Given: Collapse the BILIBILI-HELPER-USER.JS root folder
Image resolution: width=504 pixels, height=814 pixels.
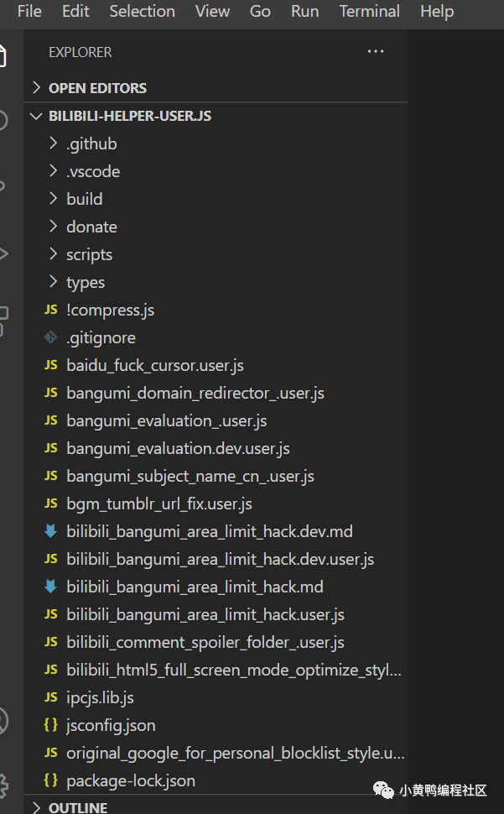Looking at the screenshot, I should (x=216, y=116).
